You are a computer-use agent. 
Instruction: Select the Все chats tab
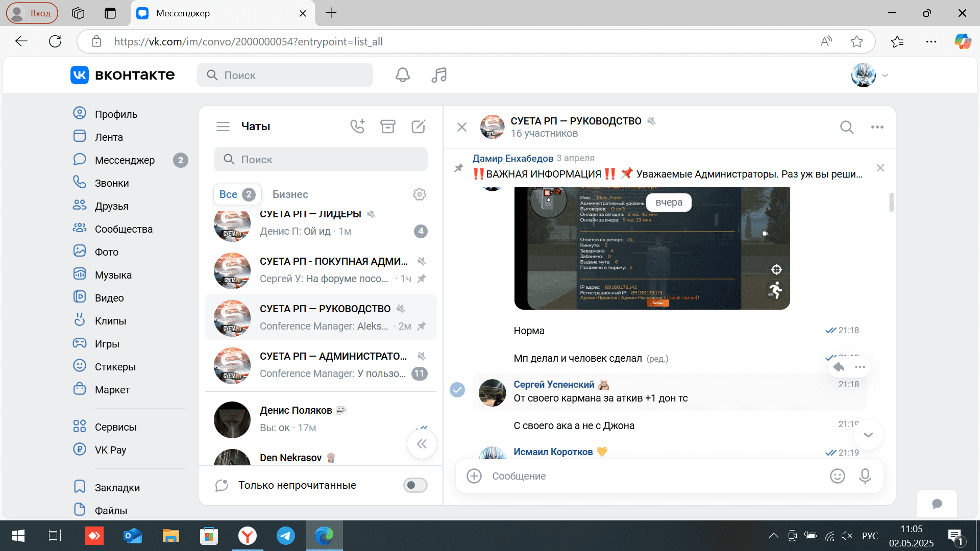coord(237,194)
